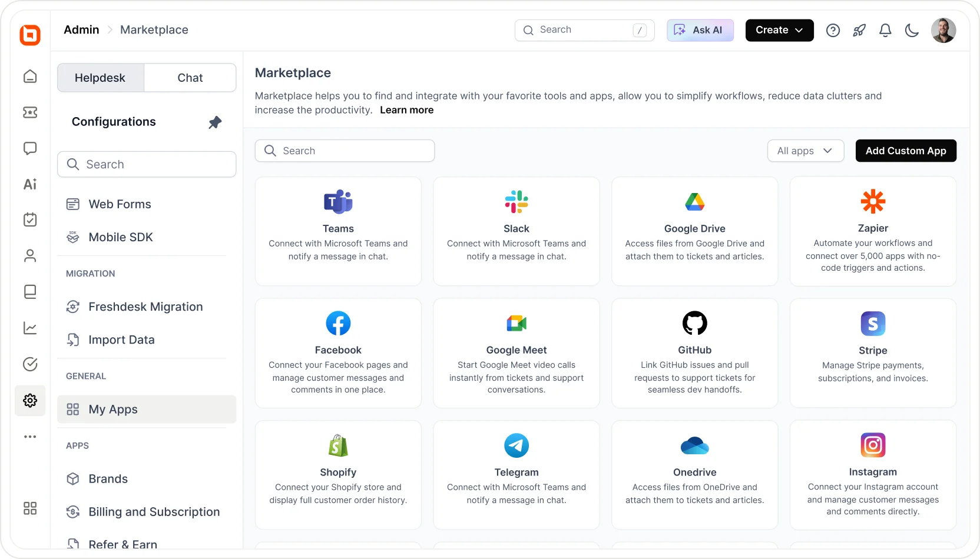Switch to the Chat tab
Viewport: 980px width, 559px height.
click(190, 78)
